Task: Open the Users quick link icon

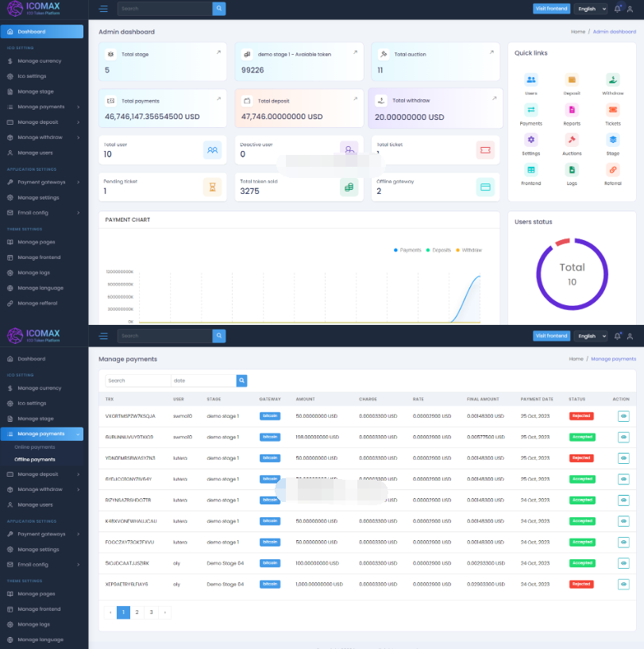Action: 530,79
